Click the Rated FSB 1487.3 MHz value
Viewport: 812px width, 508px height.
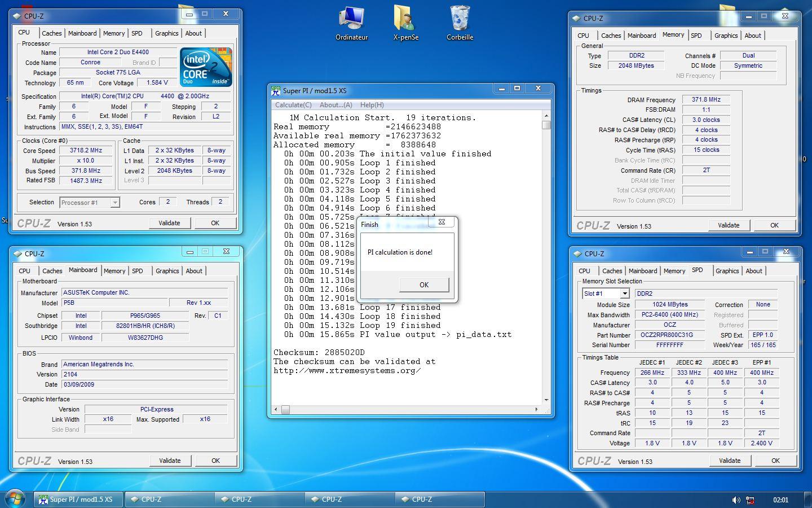[x=86, y=181]
